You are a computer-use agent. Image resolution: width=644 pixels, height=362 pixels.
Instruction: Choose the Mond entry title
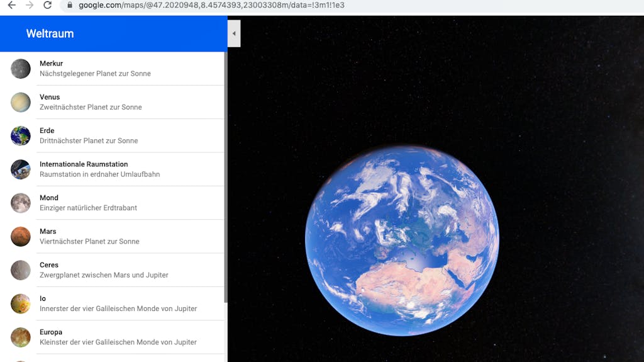point(49,198)
